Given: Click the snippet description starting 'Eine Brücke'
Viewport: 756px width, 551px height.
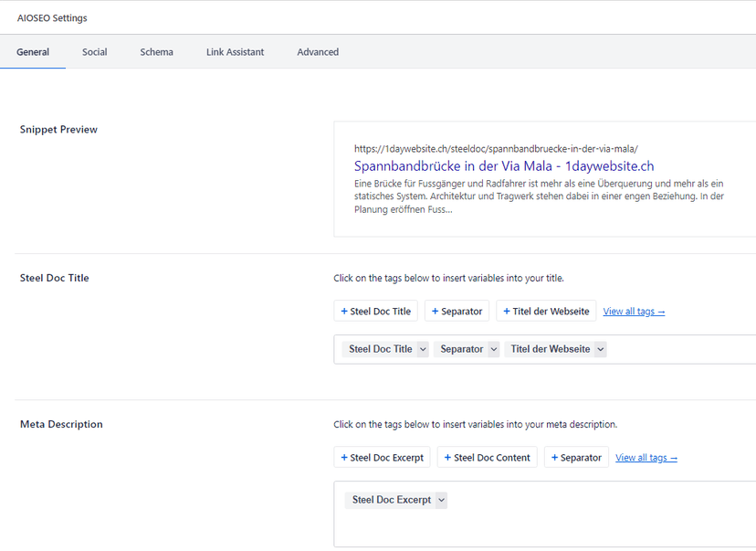Looking at the screenshot, I should pyautogui.click(x=539, y=196).
